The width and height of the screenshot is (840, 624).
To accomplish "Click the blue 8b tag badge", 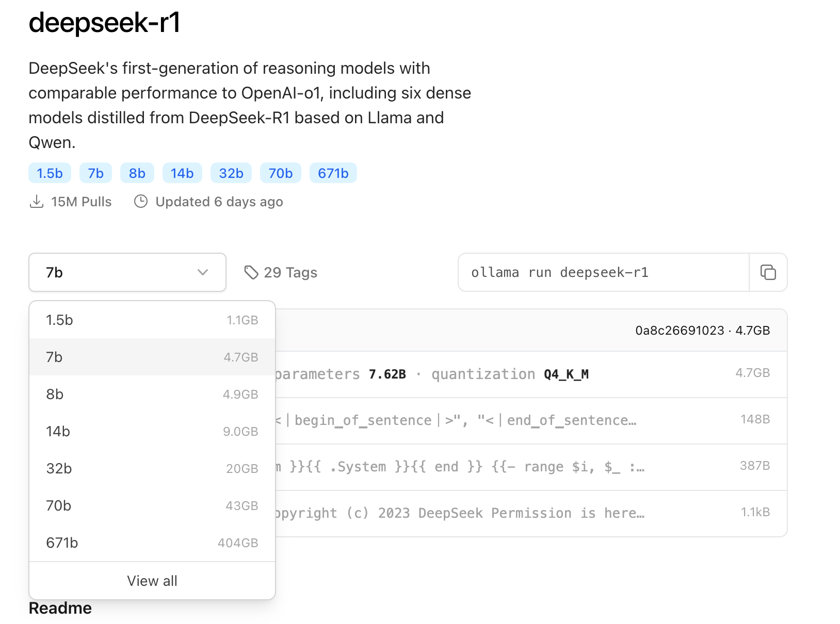I will tap(137, 173).
